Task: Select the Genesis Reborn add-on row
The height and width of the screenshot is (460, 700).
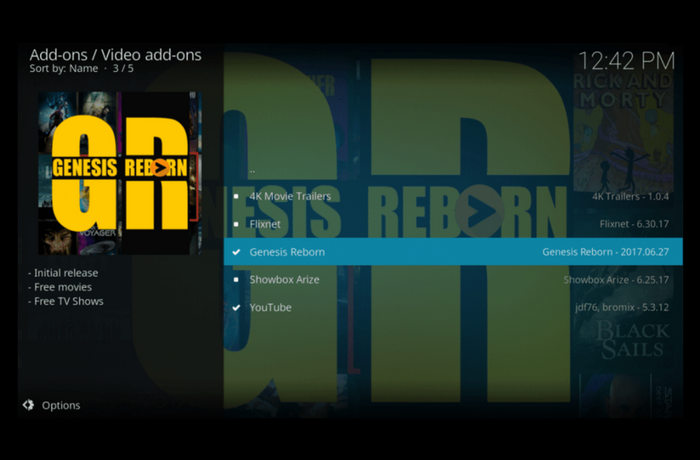Action: [x=453, y=252]
